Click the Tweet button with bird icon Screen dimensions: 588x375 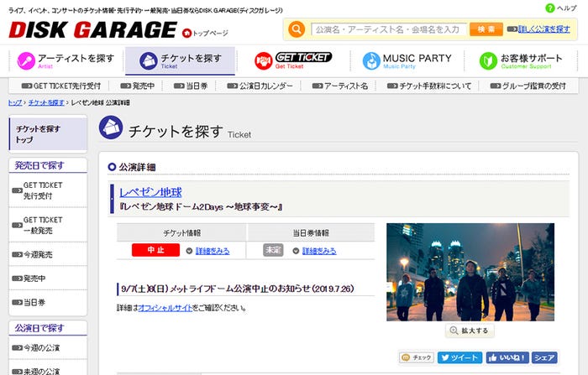459,357
